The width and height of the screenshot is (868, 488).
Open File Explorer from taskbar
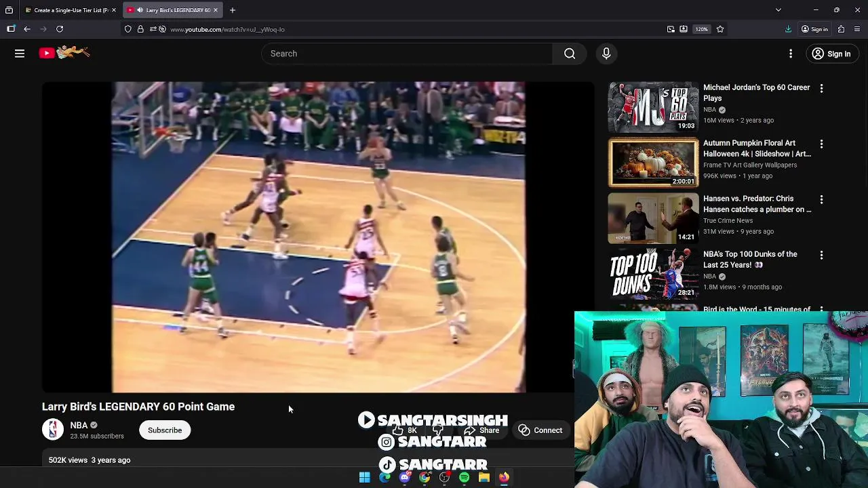[x=484, y=478]
